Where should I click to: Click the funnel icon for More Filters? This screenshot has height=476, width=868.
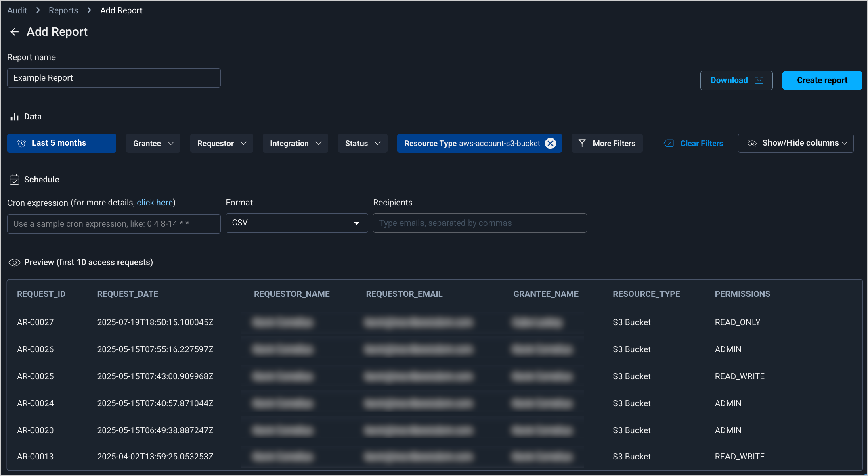tap(582, 143)
